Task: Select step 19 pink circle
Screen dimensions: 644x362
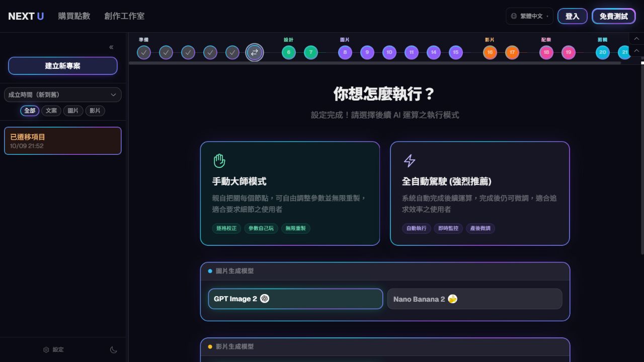Action: [x=569, y=52]
